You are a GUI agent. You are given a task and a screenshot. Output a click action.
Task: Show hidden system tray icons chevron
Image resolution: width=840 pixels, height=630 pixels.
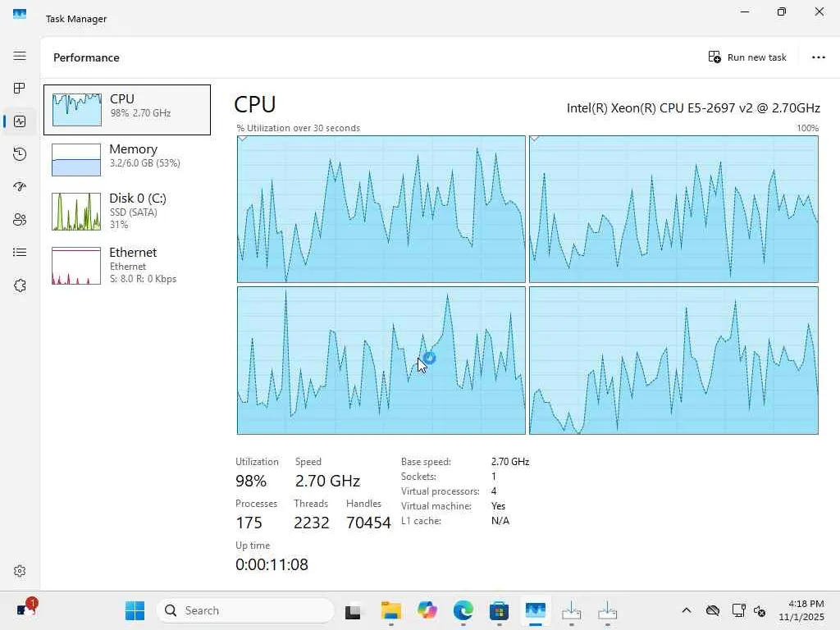[687, 610]
